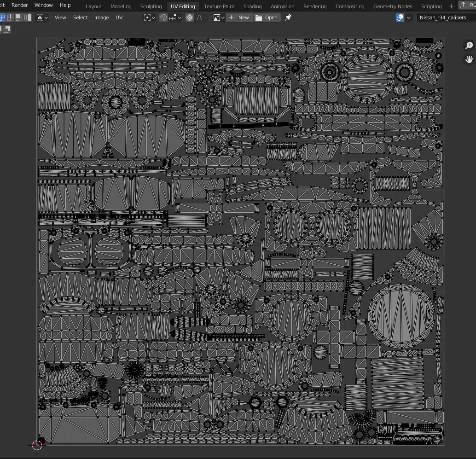Click the New image button
Image resolution: width=476 pixels, height=459 pixels.
pos(238,17)
